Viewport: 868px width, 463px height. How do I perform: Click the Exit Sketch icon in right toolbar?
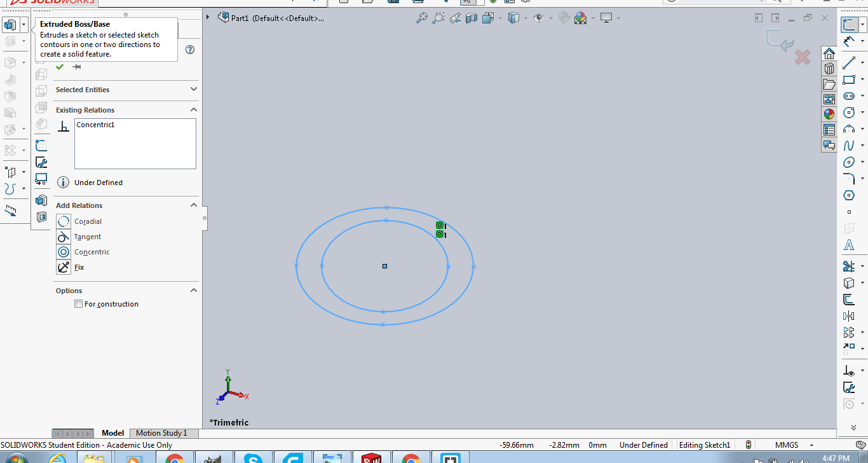pyautogui.click(x=849, y=25)
